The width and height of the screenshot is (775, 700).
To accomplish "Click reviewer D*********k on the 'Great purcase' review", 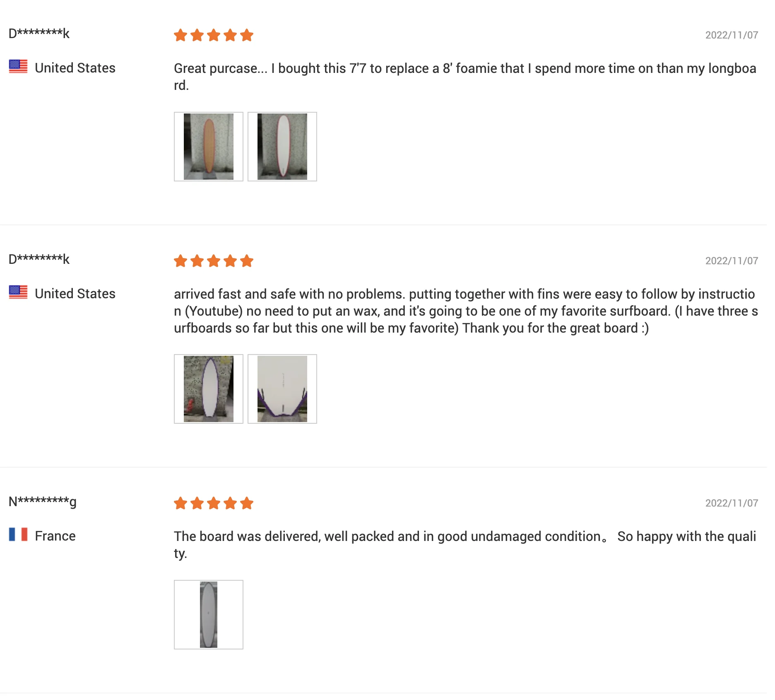I will pyautogui.click(x=39, y=33).
